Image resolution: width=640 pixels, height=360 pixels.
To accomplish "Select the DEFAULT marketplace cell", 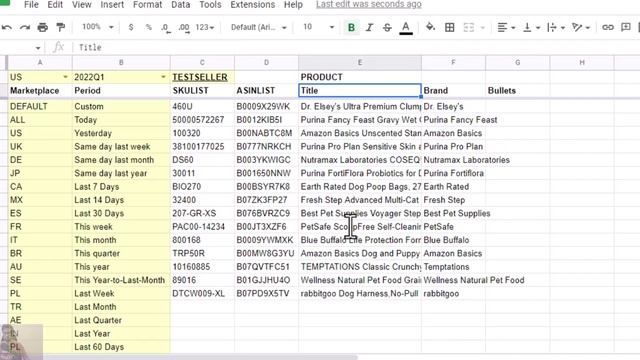I will tap(40, 107).
